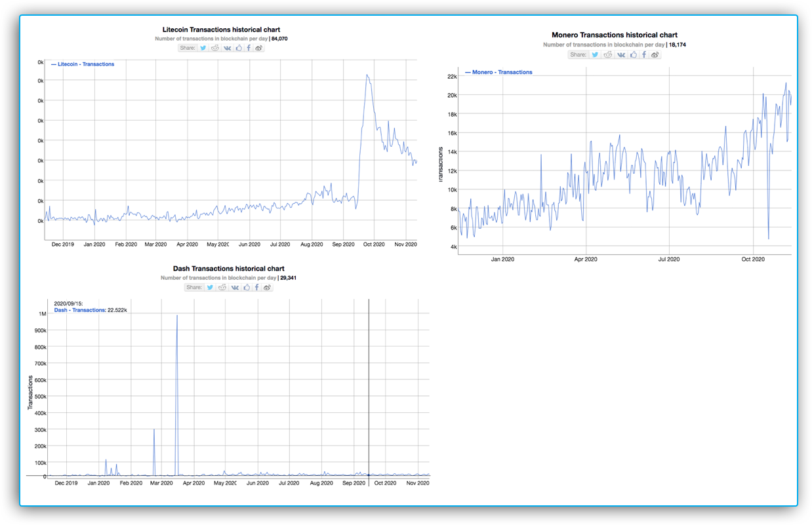Share the Monero chart on Facebook
The image size is (812, 525).
tap(643, 54)
